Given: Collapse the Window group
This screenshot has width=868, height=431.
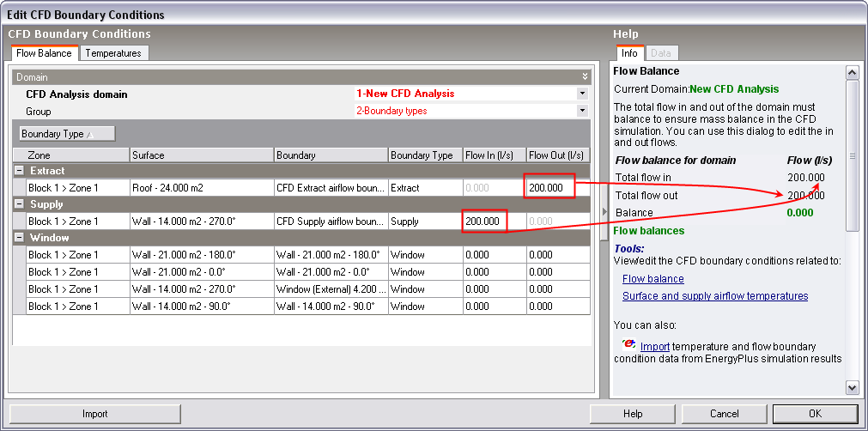Looking at the screenshot, I should click(19, 238).
